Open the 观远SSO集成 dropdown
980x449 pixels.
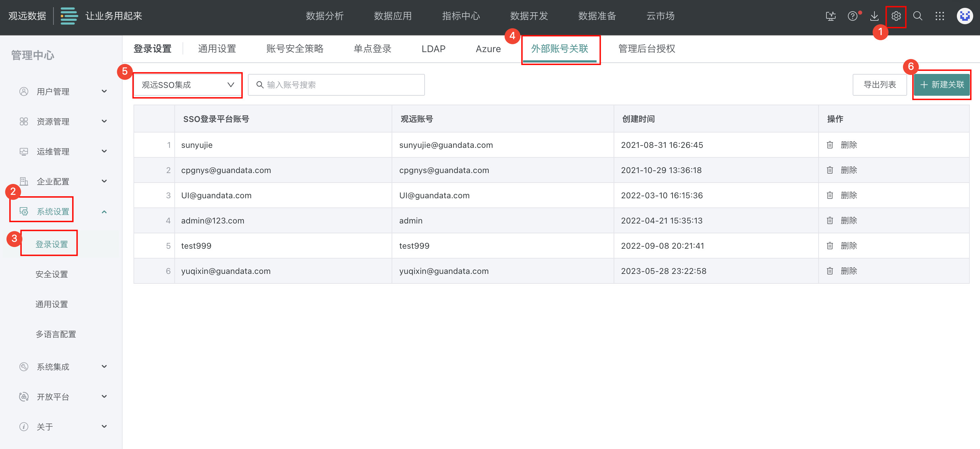tap(187, 85)
